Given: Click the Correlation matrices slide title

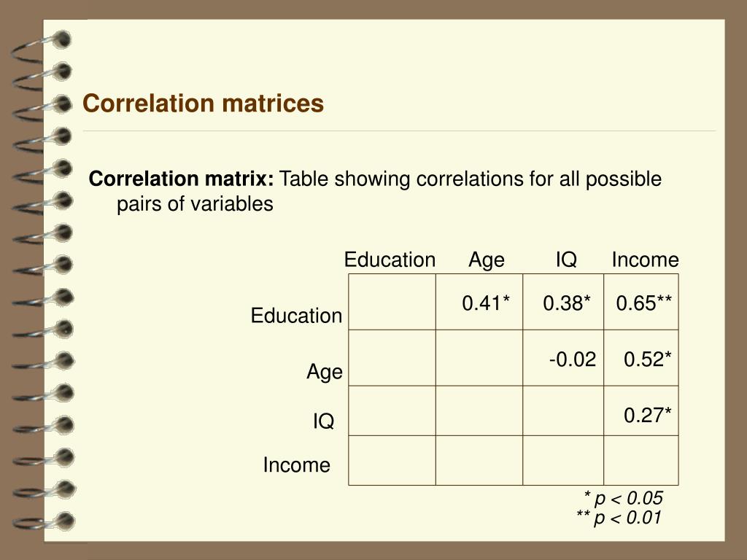Looking at the screenshot, I should (x=203, y=104).
